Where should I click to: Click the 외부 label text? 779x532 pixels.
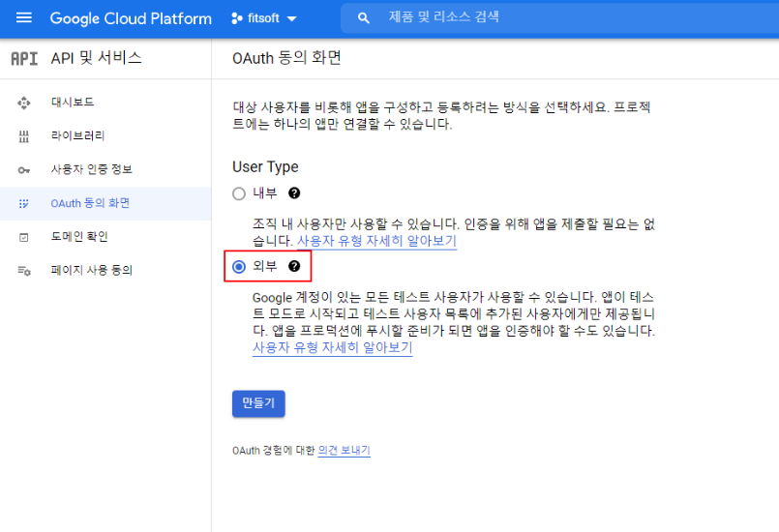click(x=265, y=266)
